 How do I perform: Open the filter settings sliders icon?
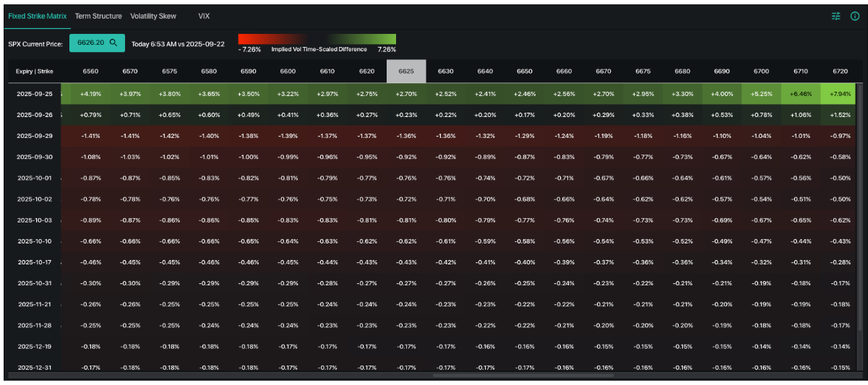(x=836, y=16)
